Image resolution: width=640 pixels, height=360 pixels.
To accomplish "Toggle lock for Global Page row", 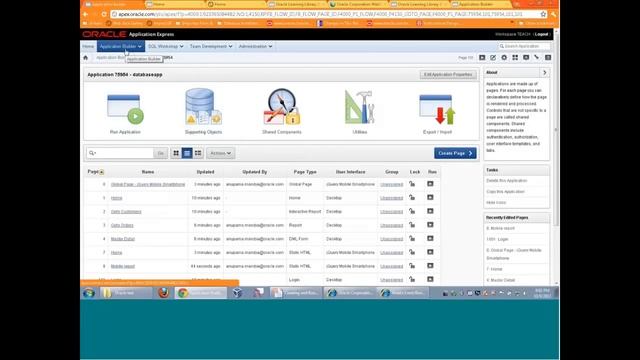I will point(412,184).
